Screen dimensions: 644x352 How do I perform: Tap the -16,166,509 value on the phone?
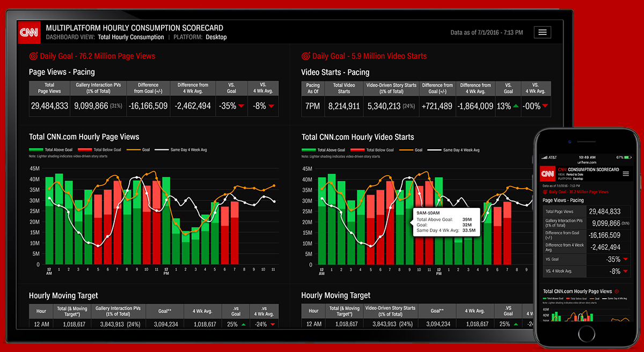click(604, 235)
